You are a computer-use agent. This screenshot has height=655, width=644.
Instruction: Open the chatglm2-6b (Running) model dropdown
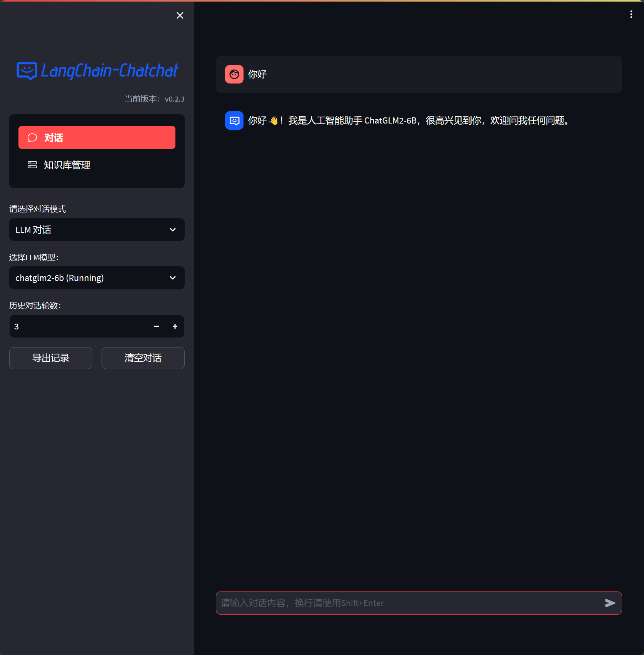(x=88, y=278)
